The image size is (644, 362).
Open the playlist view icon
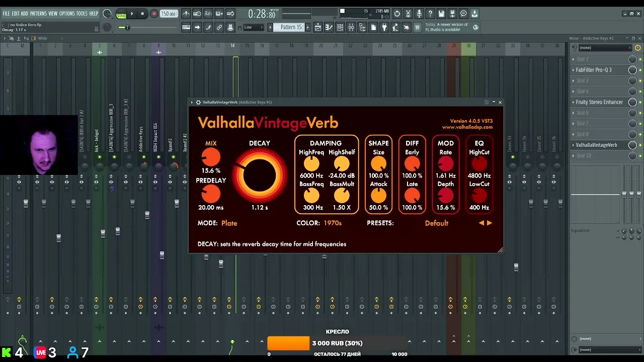coord(318,27)
